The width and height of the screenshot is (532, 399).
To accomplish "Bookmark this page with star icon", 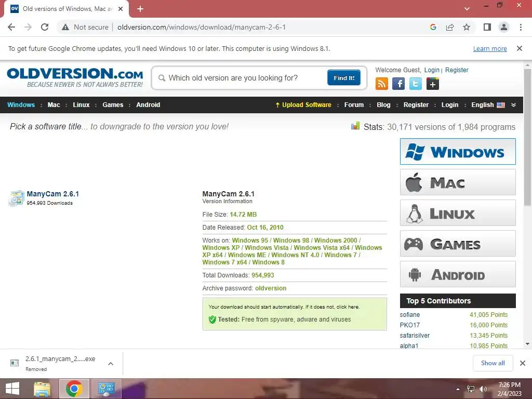I will (467, 27).
